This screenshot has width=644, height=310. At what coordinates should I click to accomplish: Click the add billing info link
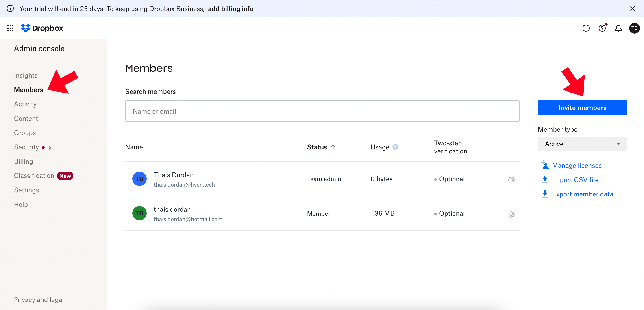[231, 9]
